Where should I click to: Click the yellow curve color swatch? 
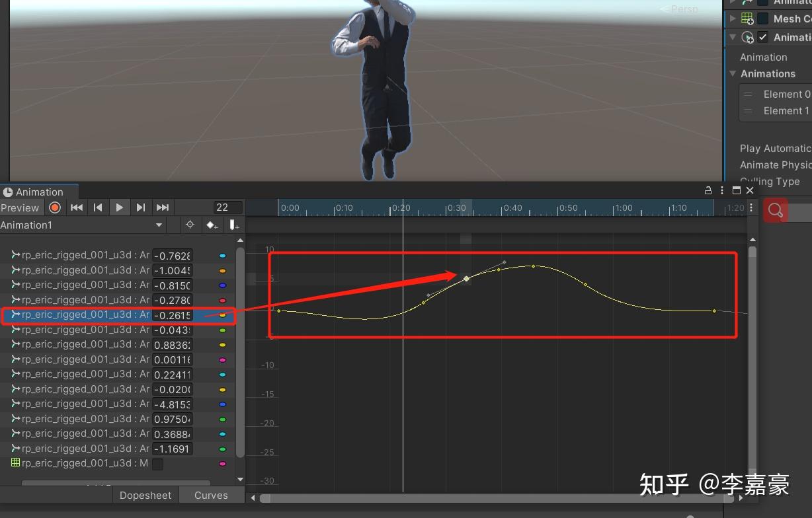point(223,315)
